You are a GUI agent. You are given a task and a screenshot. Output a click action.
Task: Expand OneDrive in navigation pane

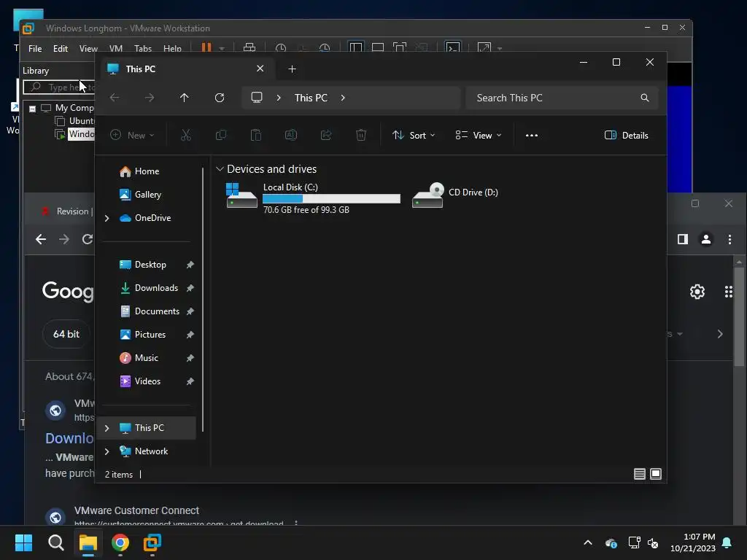point(107,218)
